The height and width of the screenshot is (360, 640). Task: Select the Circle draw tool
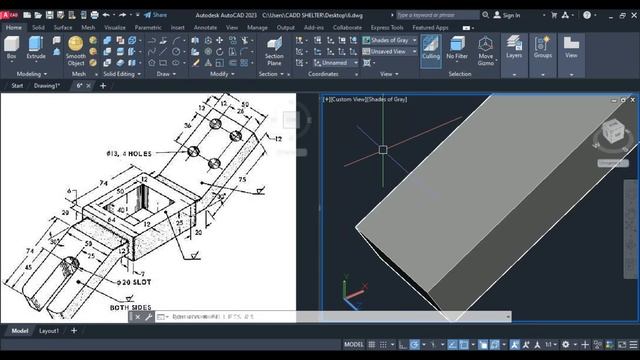(x=176, y=51)
